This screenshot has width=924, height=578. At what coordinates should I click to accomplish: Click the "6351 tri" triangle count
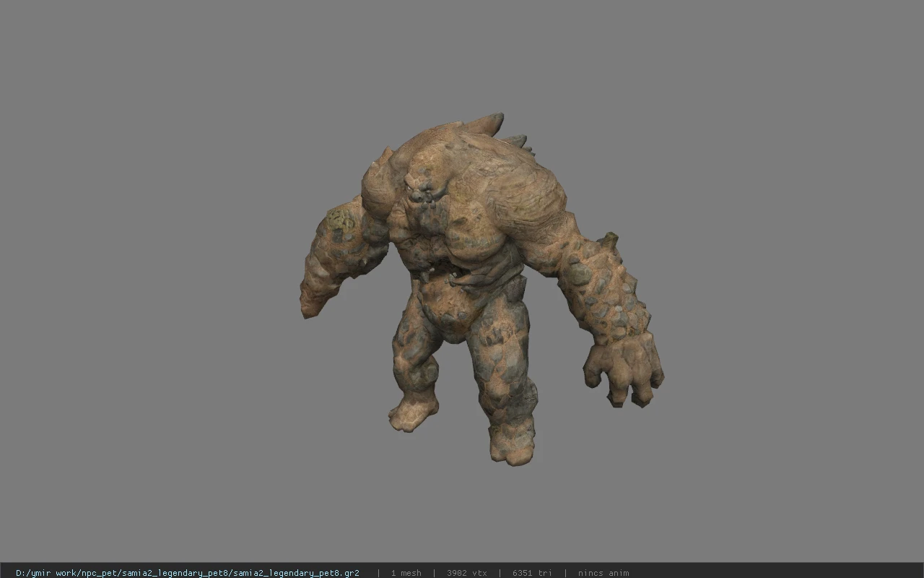tap(532, 573)
